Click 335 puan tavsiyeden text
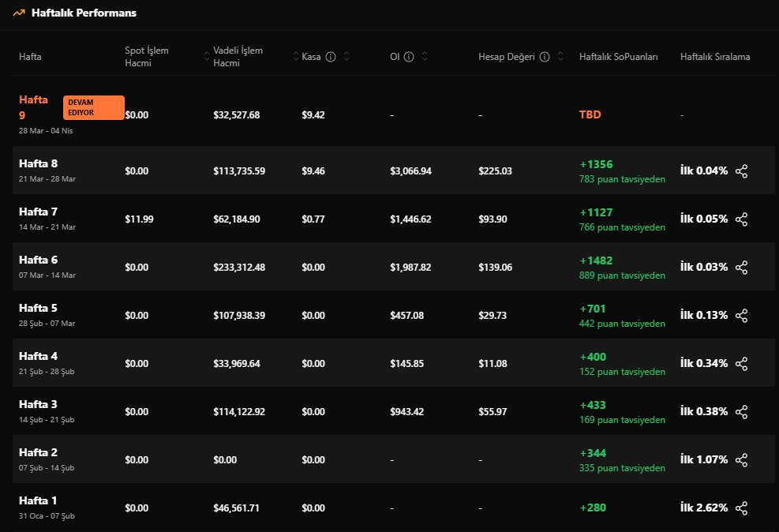Viewport: 779px width, 532px height. coord(622,468)
